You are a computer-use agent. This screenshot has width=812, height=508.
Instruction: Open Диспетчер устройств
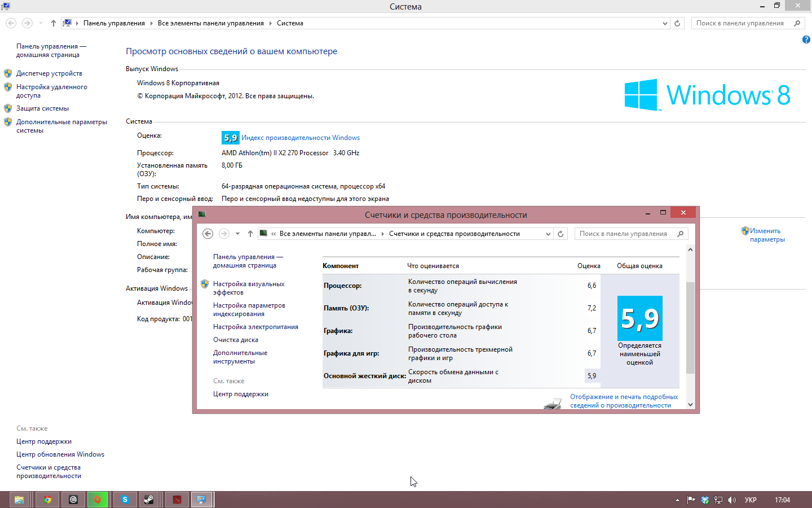(x=49, y=73)
